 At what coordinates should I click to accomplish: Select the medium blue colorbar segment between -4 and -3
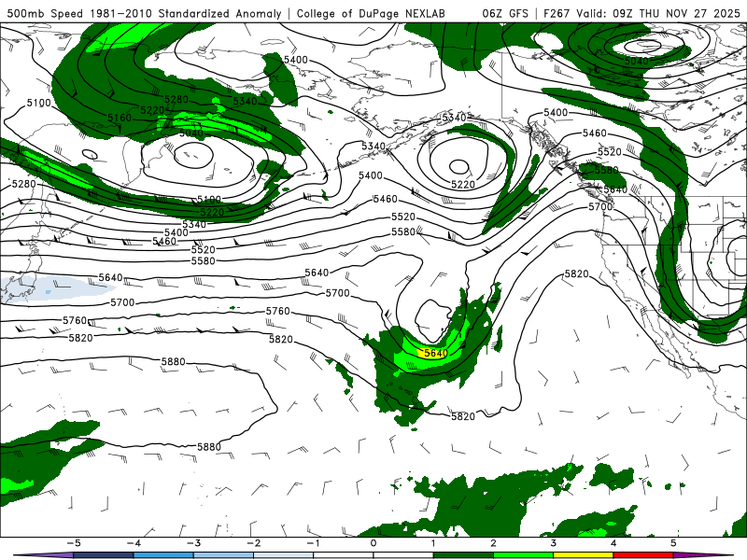(x=163, y=555)
